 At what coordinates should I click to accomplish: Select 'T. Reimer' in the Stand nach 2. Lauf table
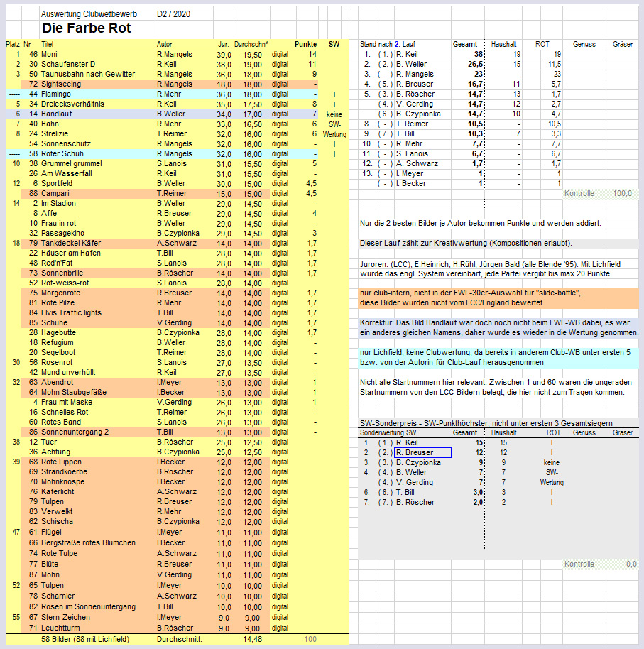click(x=413, y=124)
